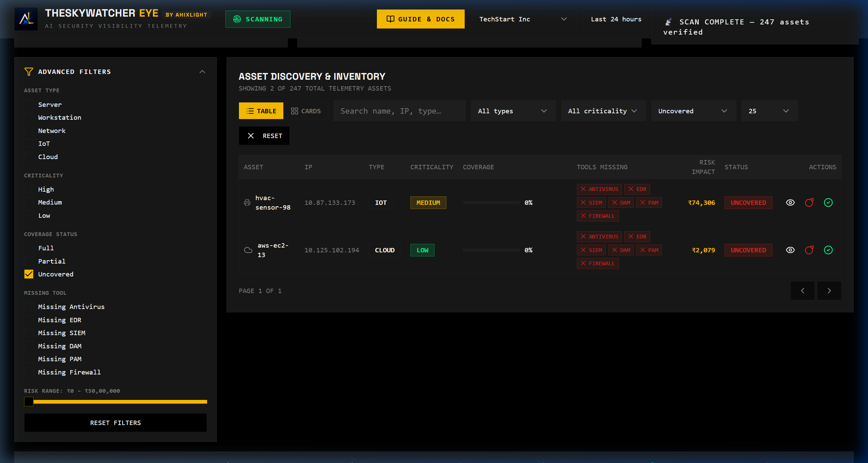Click green checkmark icon for hvac-sensor-98

(828, 202)
